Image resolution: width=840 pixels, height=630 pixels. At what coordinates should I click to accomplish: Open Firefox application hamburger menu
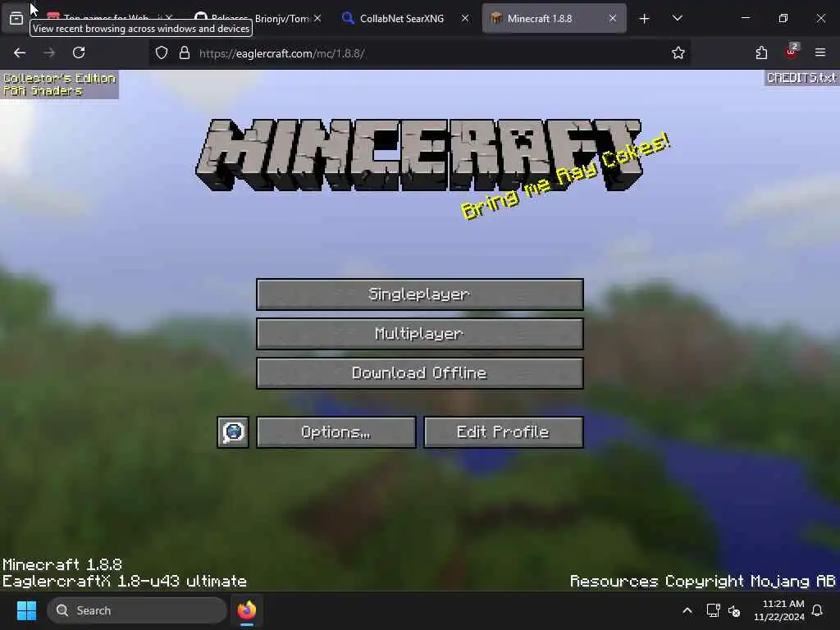coord(820,52)
